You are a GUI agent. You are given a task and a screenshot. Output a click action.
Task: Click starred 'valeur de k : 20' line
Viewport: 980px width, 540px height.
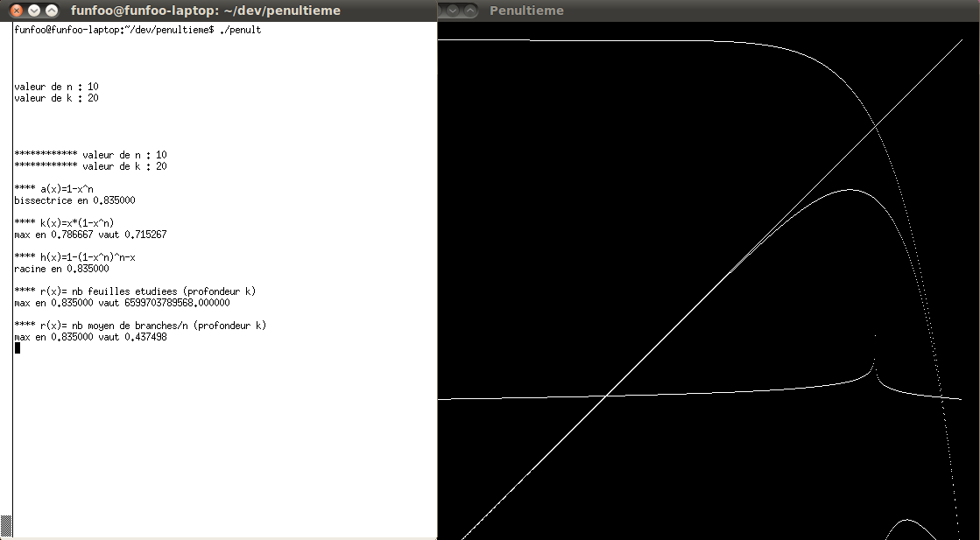[x=90, y=166]
